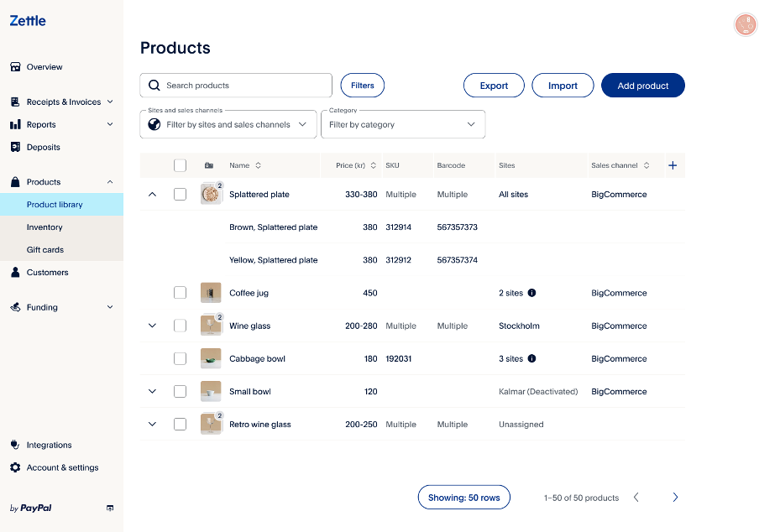This screenshot has width=759, height=532.
Task: Tick the Coffee jug checkbox
Action: coord(180,292)
